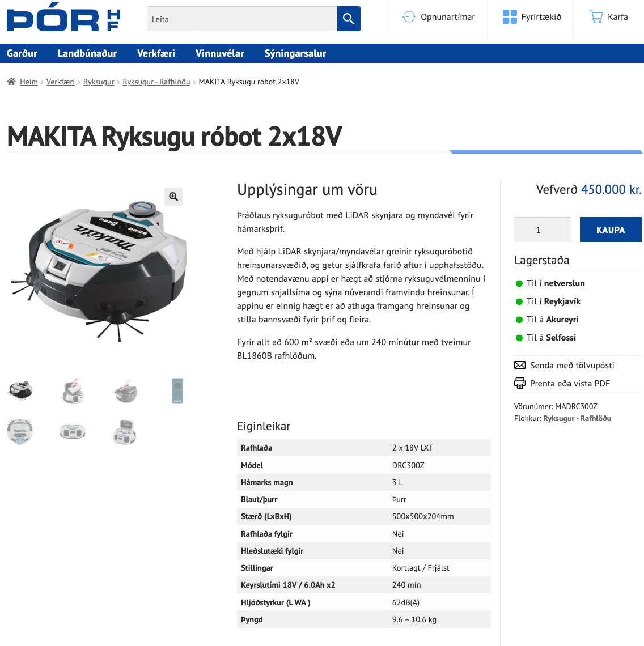The width and height of the screenshot is (644, 646).
Task: Select front-view robot thumbnail
Action: point(73,432)
